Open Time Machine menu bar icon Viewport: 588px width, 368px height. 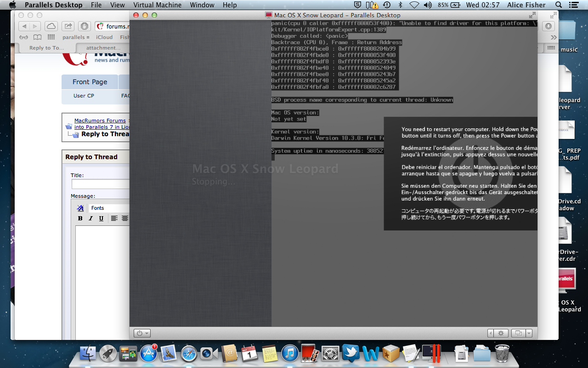387,5
